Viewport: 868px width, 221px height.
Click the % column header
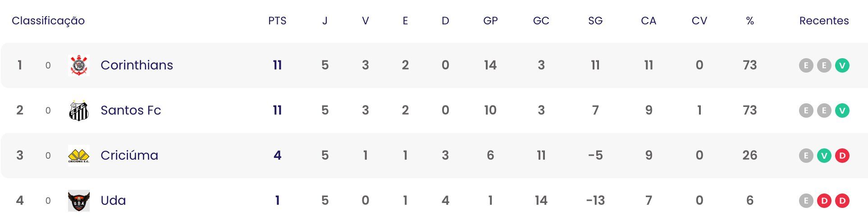(750, 21)
